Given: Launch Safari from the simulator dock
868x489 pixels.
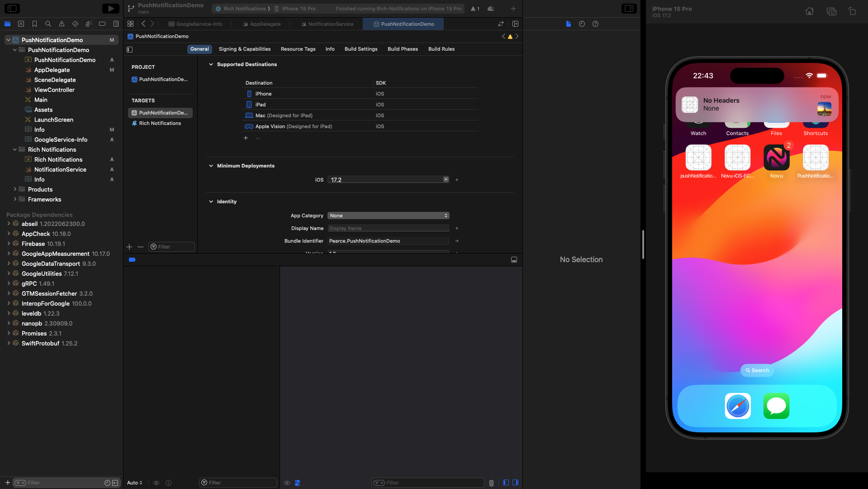Looking at the screenshot, I should click(738, 406).
